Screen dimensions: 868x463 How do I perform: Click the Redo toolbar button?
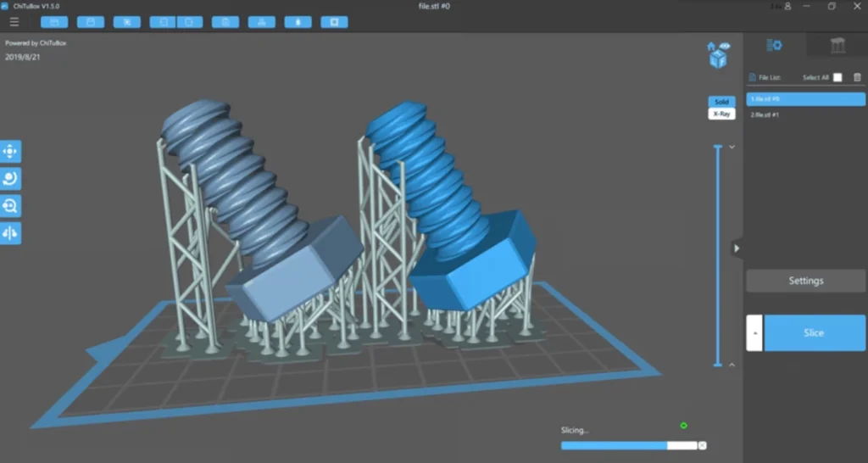click(190, 22)
